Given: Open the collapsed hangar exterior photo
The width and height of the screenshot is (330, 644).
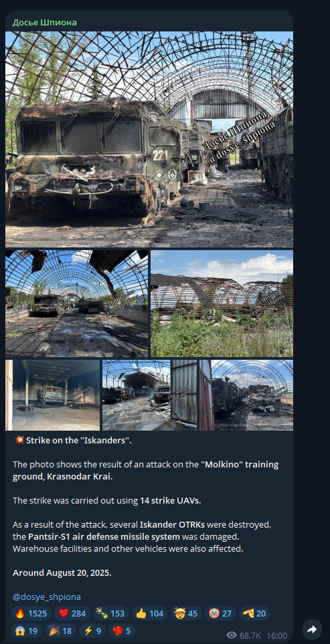Looking at the screenshot, I should (222, 304).
